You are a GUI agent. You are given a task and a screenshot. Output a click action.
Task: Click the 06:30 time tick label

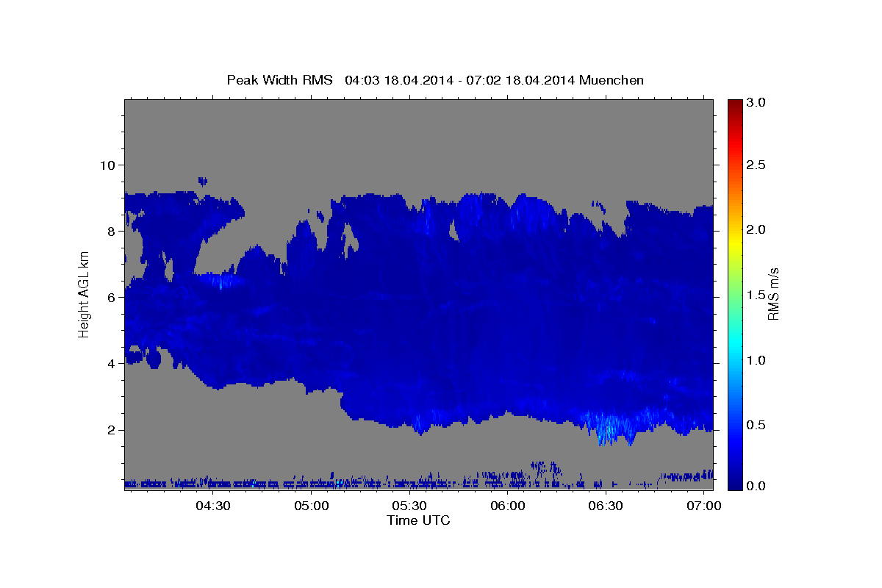606,506
